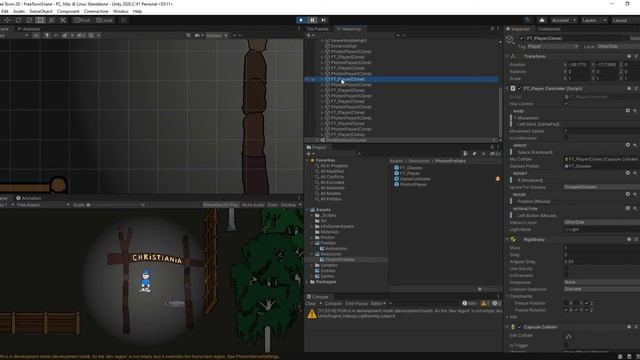Toggle FT_Player Controller script enabled checkbox
640x360 pixels.
click(x=520, y=89)
